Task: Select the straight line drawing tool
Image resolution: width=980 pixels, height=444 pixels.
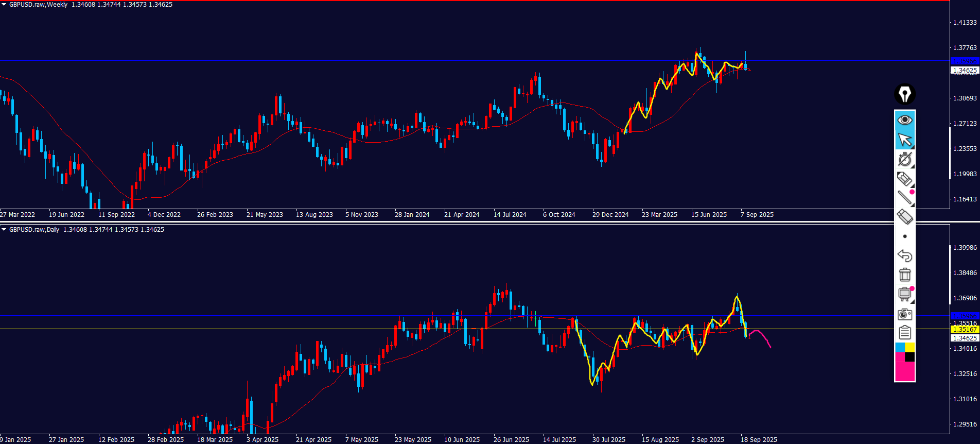Action: [x=905, y=197]
